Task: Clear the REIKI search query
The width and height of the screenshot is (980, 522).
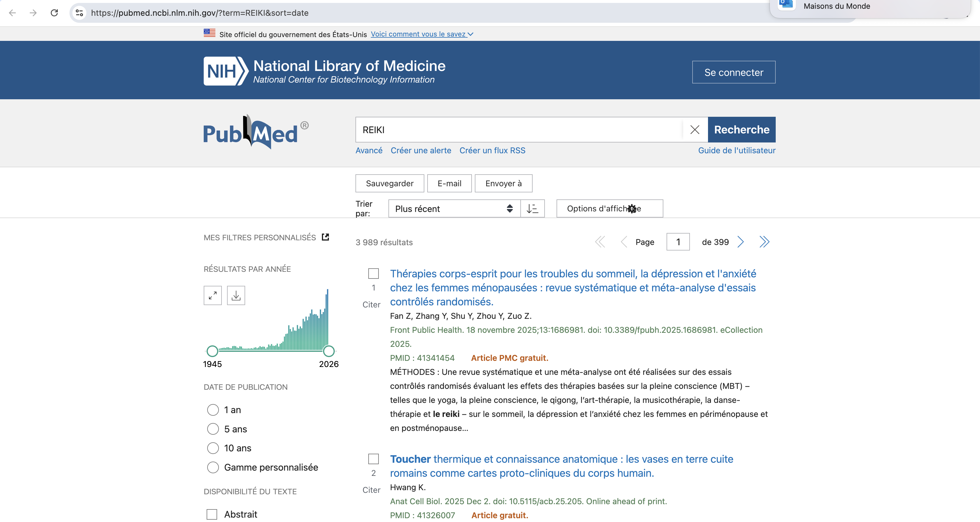Action: click(x=695, y=130)
